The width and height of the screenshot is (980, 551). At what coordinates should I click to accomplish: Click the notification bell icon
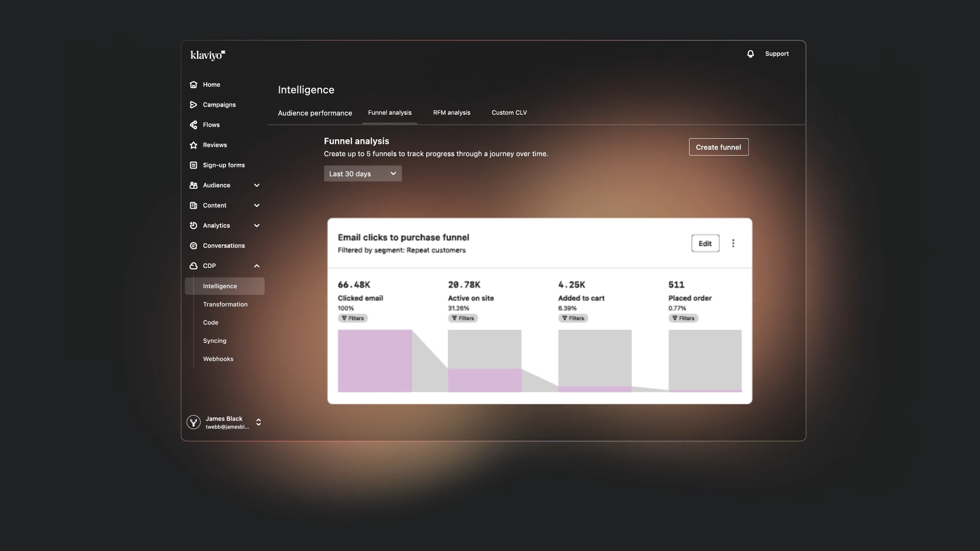point(750,54)
